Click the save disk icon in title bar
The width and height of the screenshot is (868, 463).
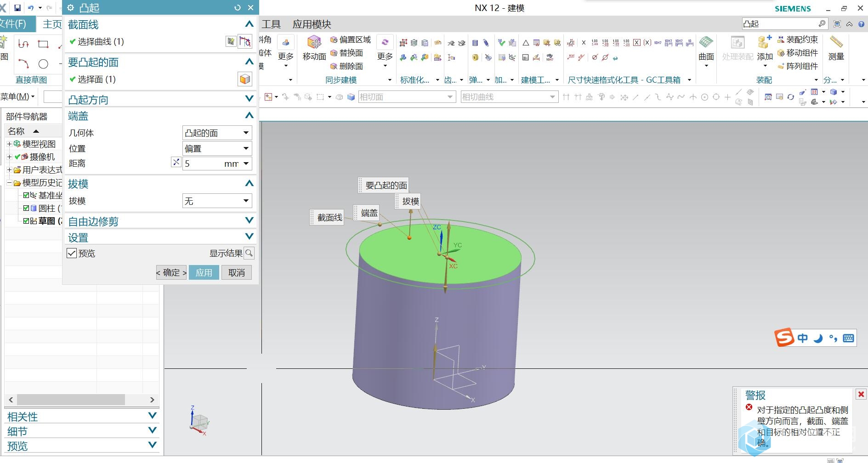(x=17, y=8)
